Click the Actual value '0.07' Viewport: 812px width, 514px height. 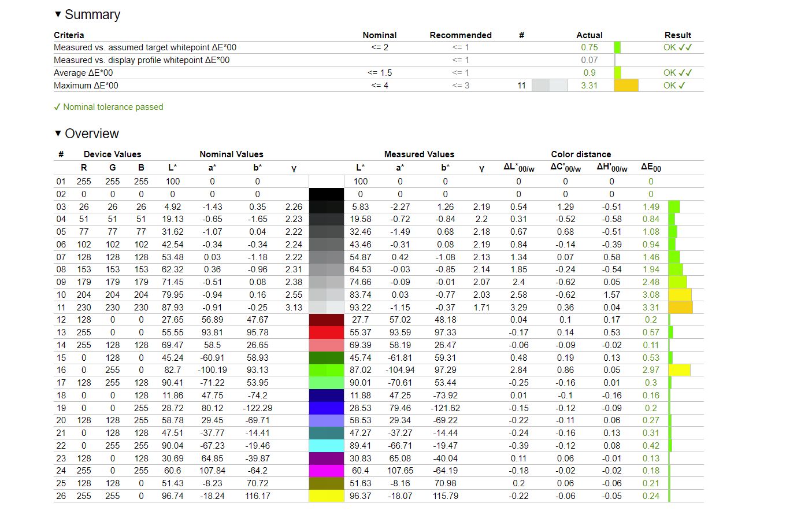[x=589, y=60]
